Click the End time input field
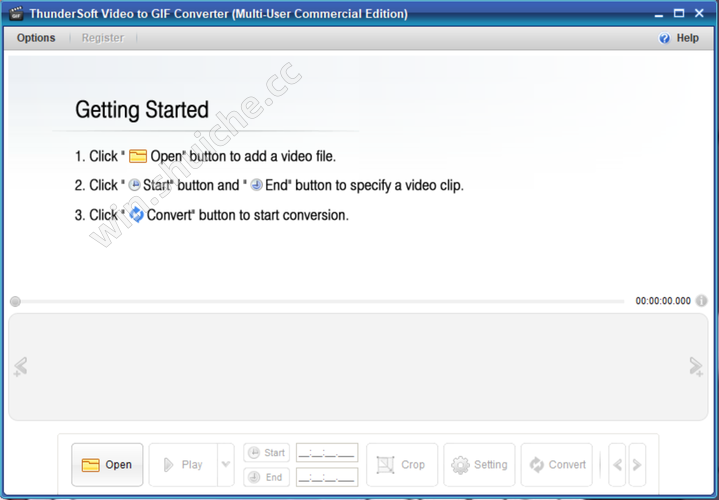719x500 pixels. 327,478
